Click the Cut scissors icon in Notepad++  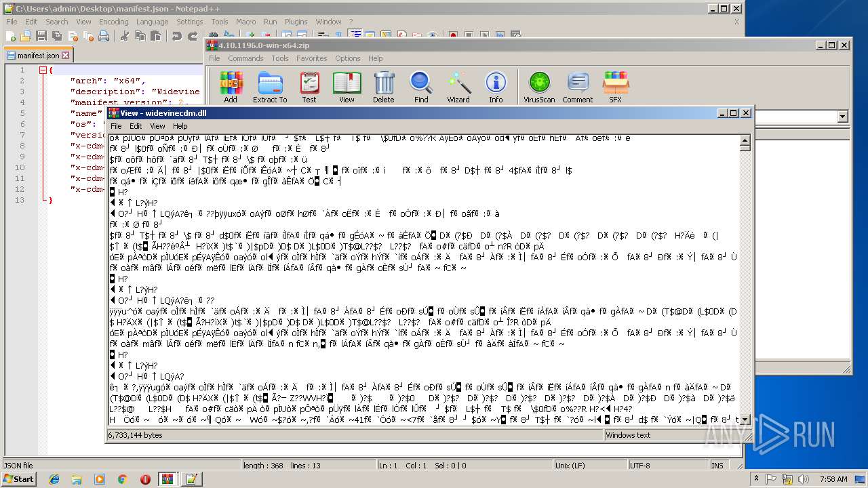click(124, 36)
